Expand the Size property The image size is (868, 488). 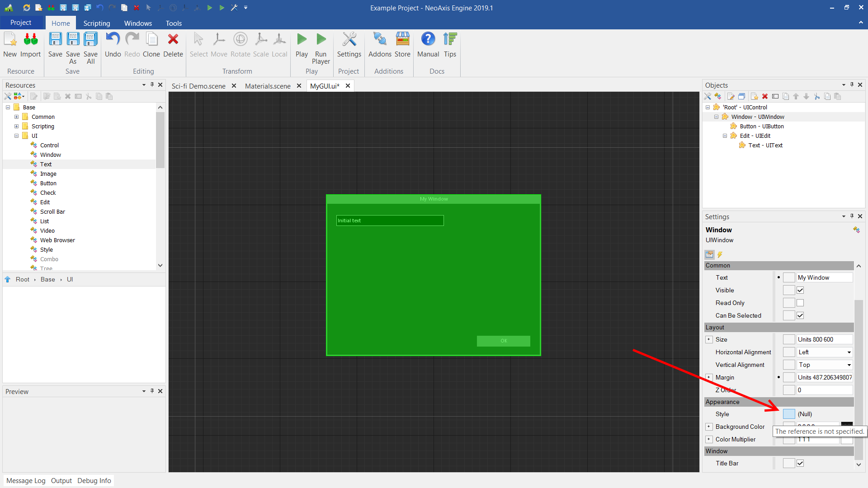point(709,339)
